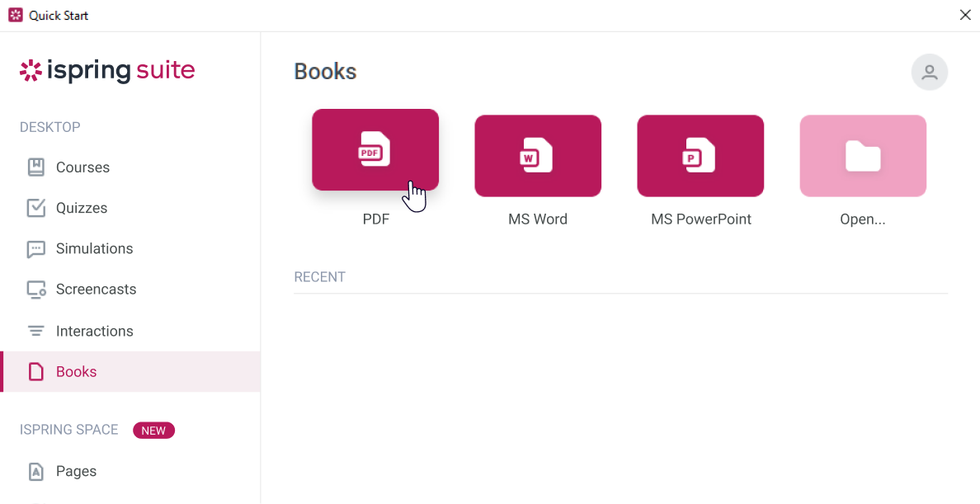Select Books in the sidebar navigation
Screen dimensions: 980x504
77,371
